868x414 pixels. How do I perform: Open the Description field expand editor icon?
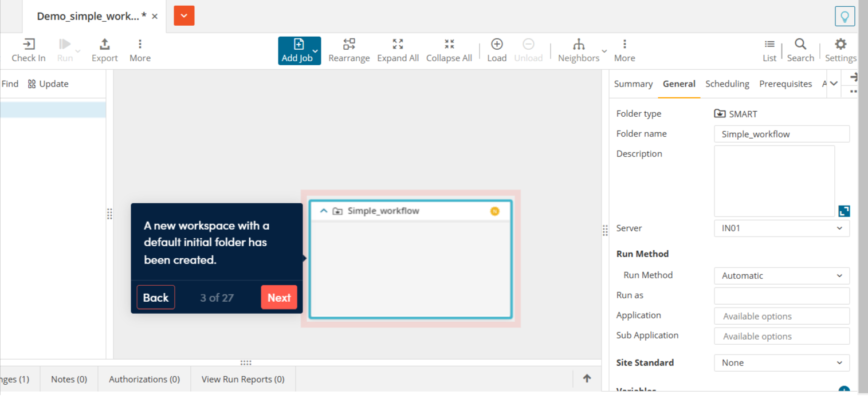(x=843, y=211)
